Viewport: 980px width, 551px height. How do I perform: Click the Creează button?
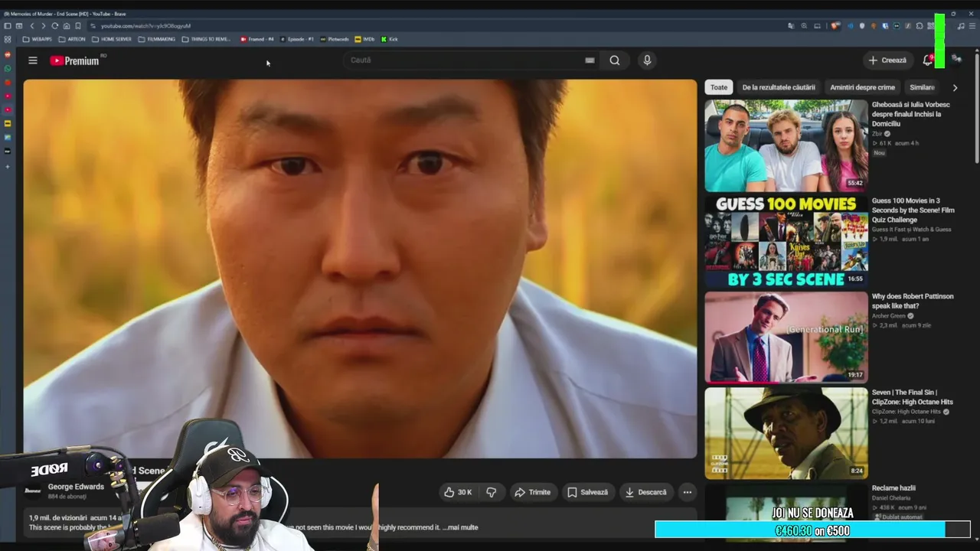887,60
